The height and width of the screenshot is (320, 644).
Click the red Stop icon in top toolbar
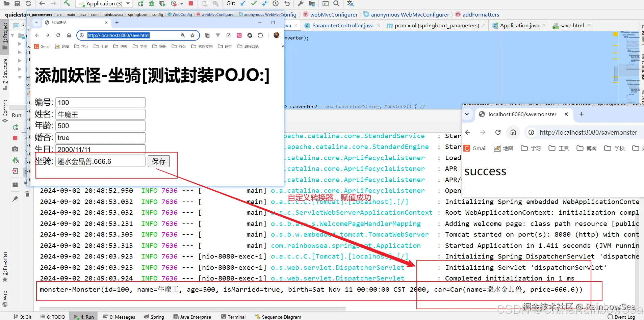pyautogui.click(x=191, y=3)
